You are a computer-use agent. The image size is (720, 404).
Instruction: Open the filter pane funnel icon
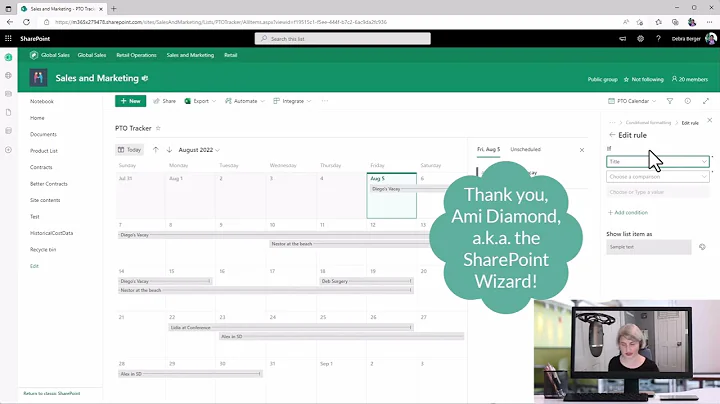tap(670, 101)
